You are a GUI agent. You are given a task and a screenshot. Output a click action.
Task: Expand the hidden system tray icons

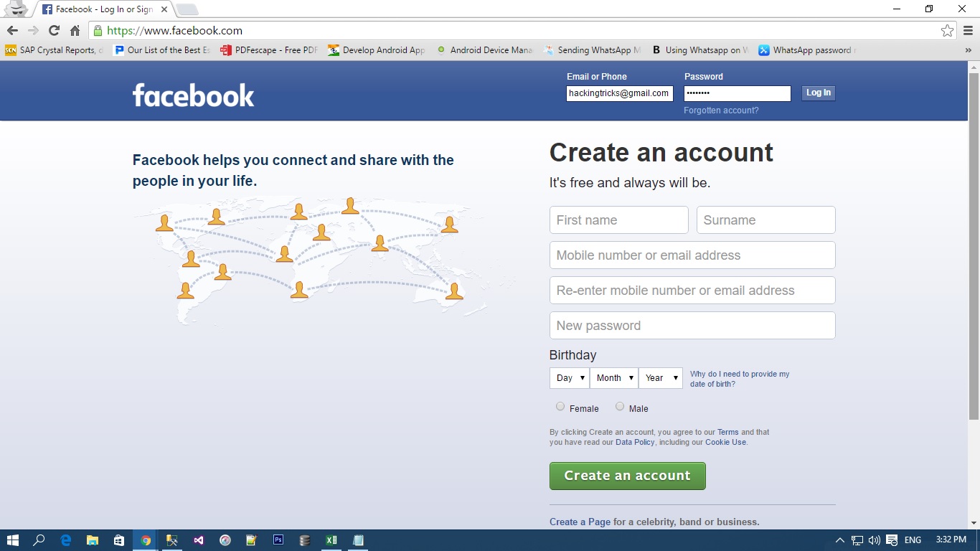pyautogui.click(x=840, y=540)
